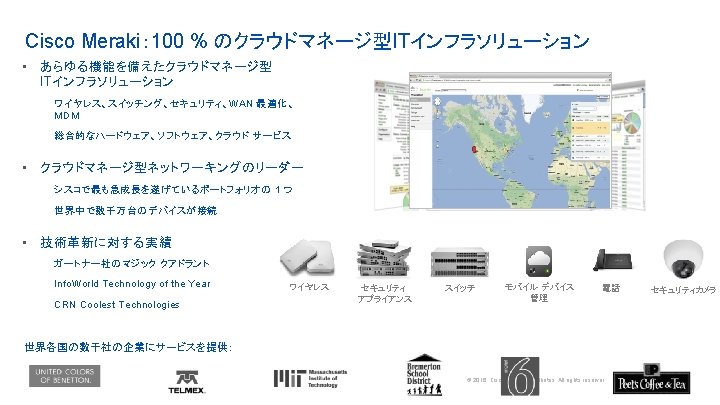
Task: Click the あらゆる機能を備えた bullet heading
Action: point(156,74)
